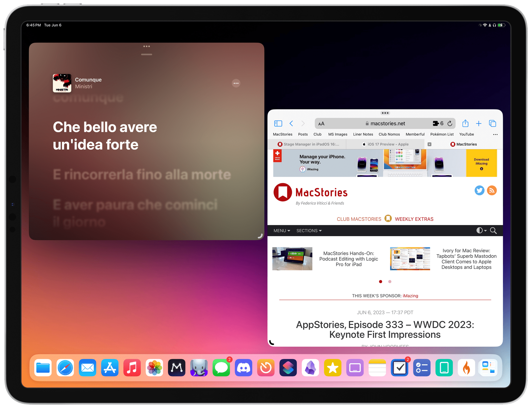The image size is (532, 409).
Task: Open Photos from the dock
Action: 154,368
